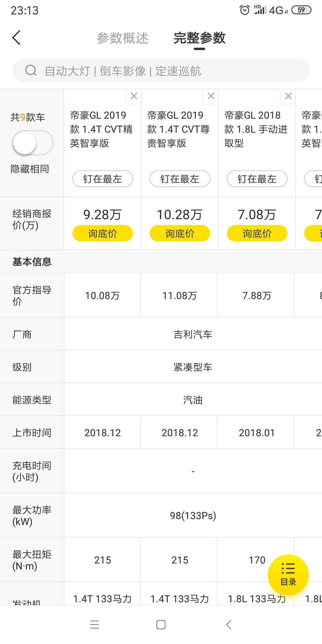Tap the 7.08万 dealer price
This screenshot has width=322, height=644.
click(257, 215)
